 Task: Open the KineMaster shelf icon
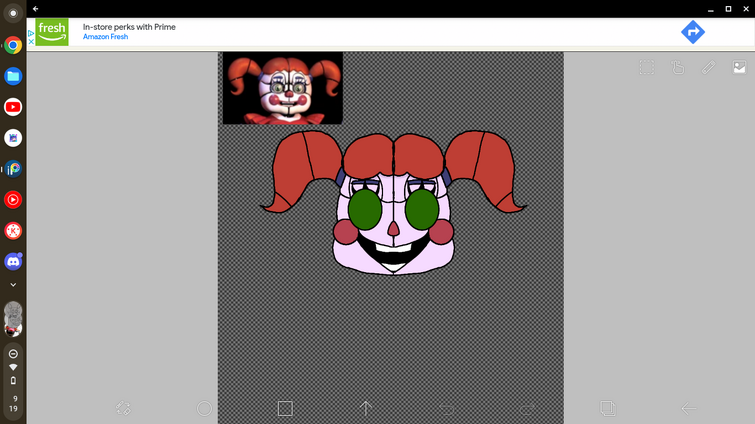(13, 231)
